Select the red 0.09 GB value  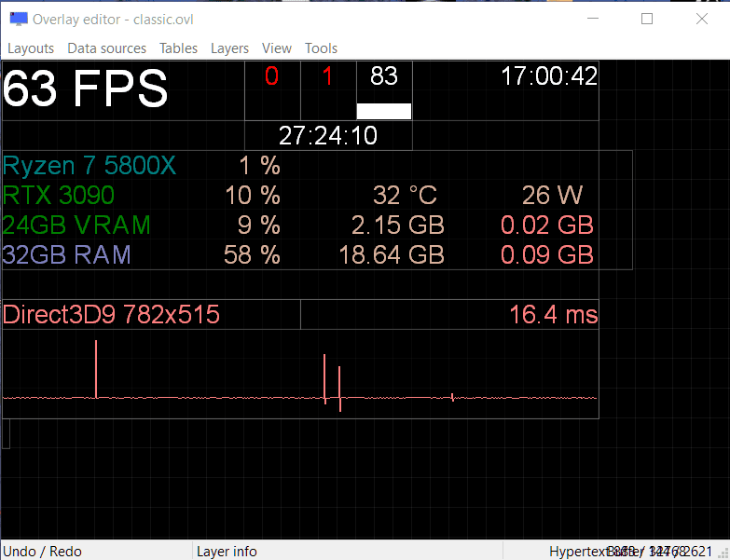coord(547,255)
